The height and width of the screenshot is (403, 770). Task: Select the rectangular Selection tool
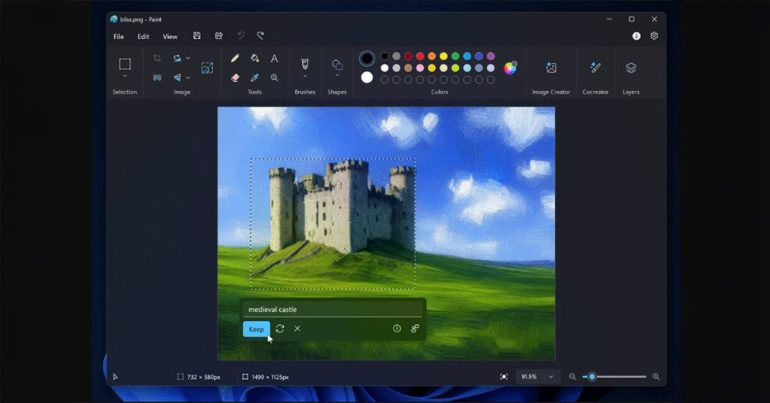[125, 64]
